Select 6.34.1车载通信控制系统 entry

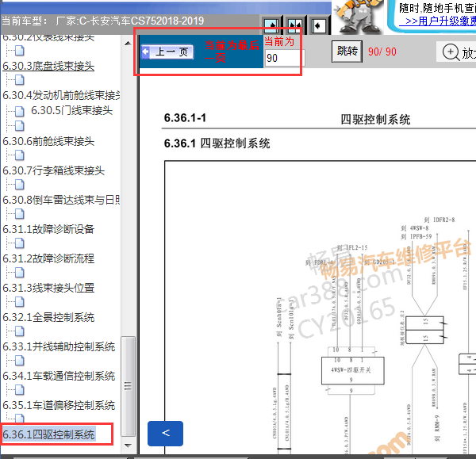[x=59, y=376]
